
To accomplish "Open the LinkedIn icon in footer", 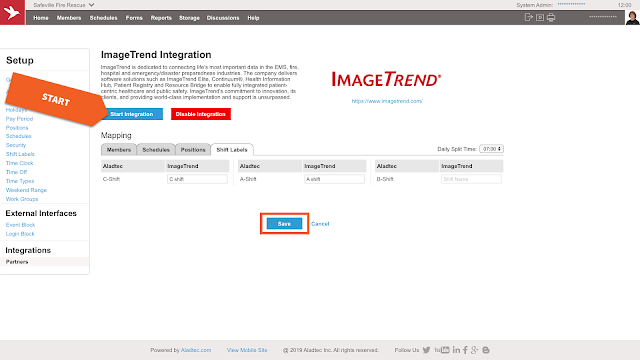I will pos(456,350).
